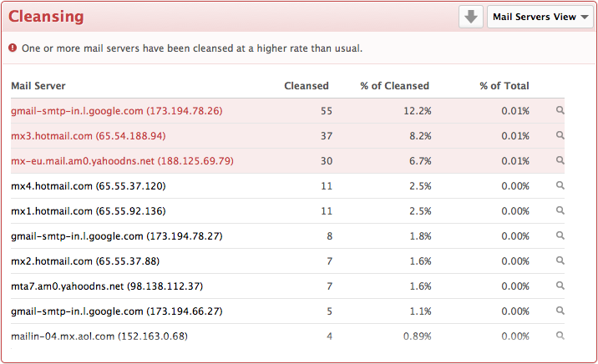This screenshot has height=364, width=598.
Task: Click magnifier for gmail 173.194.78.27 row
Action: (560, 235)
